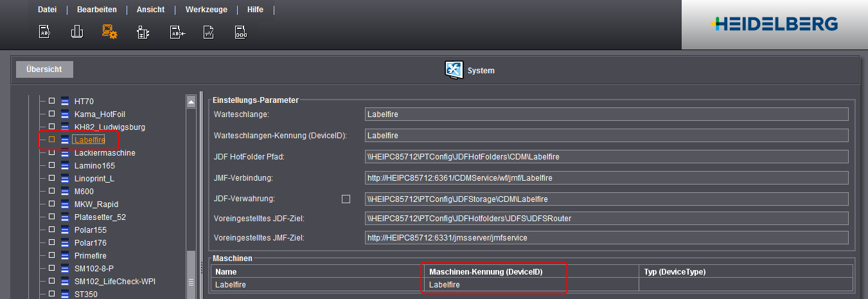Click device icon next to SM102_LifeCheck-WPI
Screen dimensions: 868x299
(65, 282)
